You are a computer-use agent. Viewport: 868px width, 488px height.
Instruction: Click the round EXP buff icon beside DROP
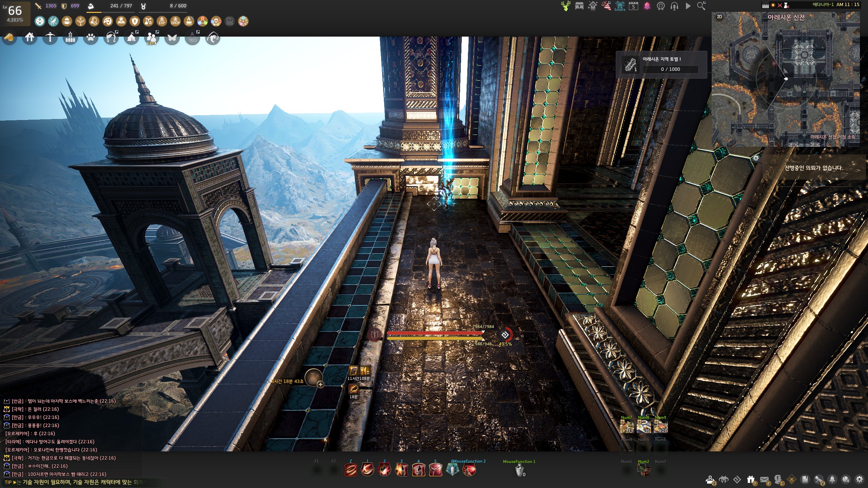point(162,21)
